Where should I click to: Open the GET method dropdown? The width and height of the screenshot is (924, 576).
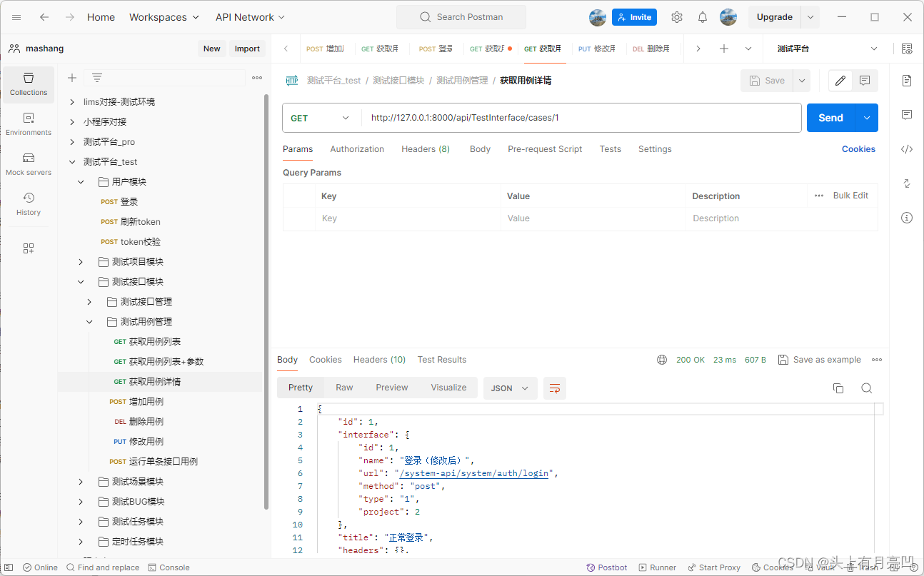pos(321,118)
